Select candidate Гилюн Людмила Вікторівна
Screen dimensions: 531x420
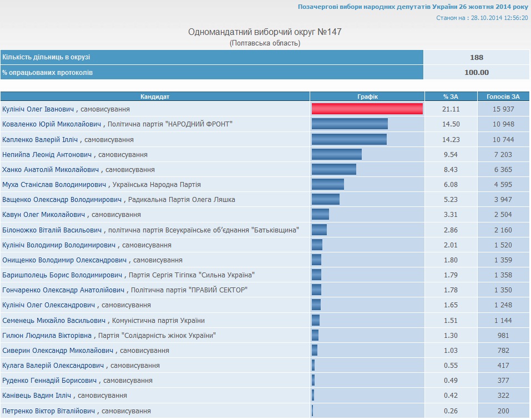coord(47,335)
